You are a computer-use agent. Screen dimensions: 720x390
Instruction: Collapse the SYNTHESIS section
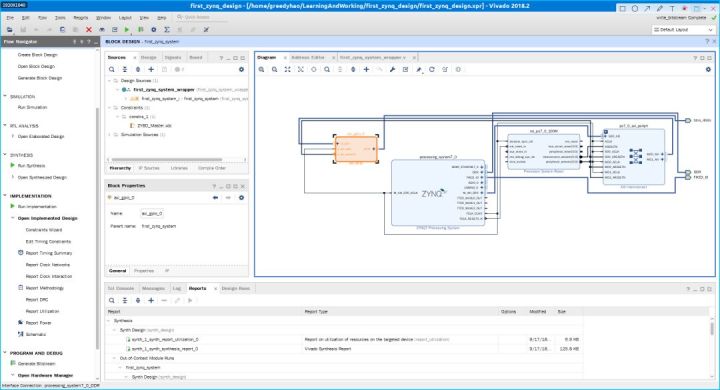[x=5, y=155]
